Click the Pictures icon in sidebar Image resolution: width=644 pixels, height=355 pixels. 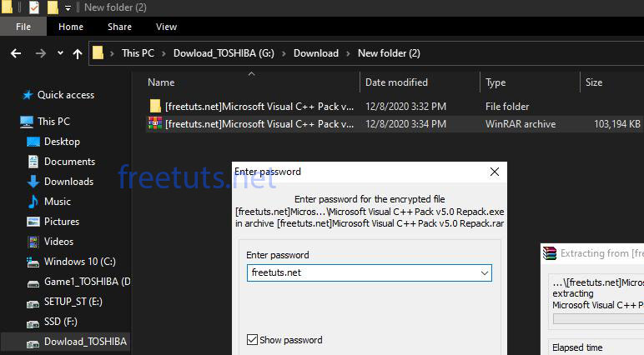tap(33, 222)
